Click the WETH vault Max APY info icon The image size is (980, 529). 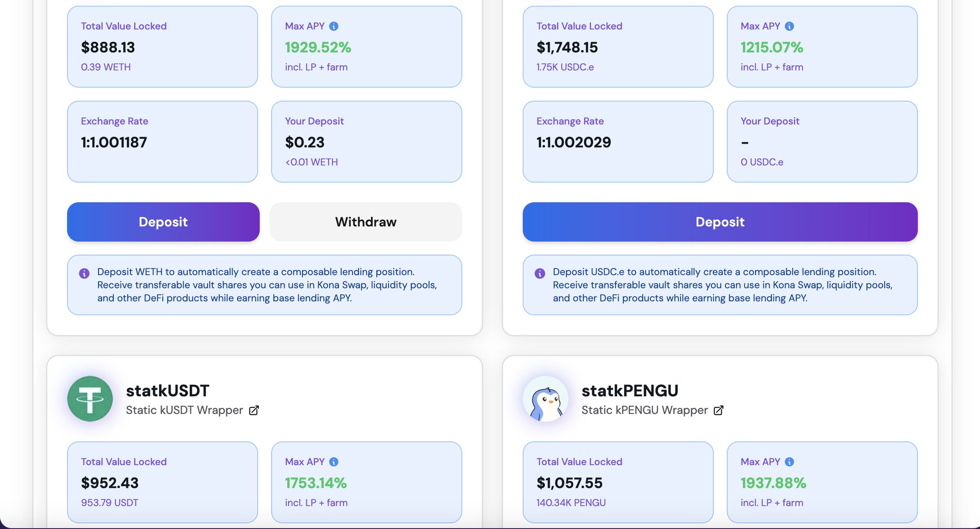(x=334, y=26)
